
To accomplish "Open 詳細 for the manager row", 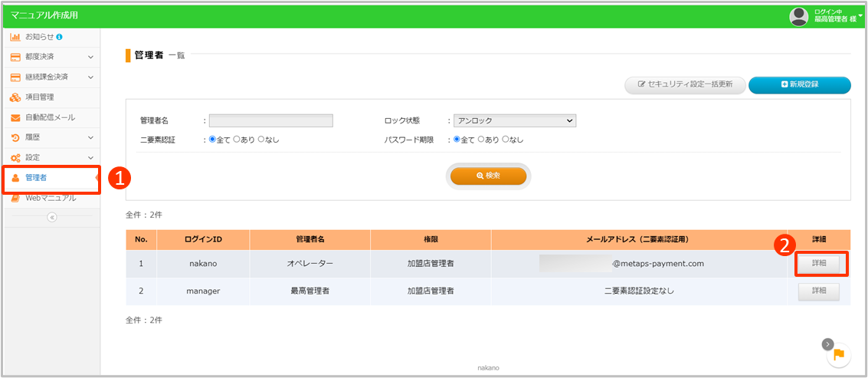I will (819, 291).
